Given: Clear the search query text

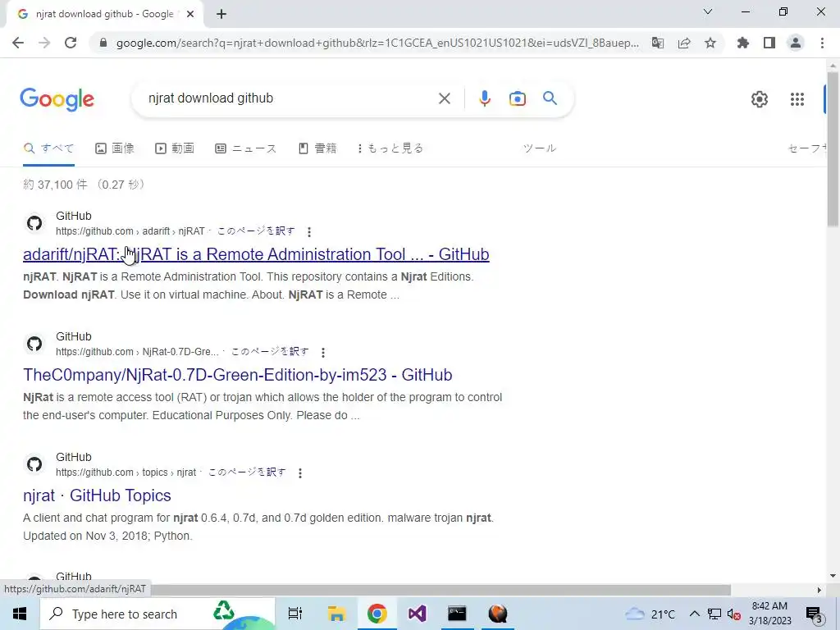Looking at the screenshot, I should click(x=444, y=98).
